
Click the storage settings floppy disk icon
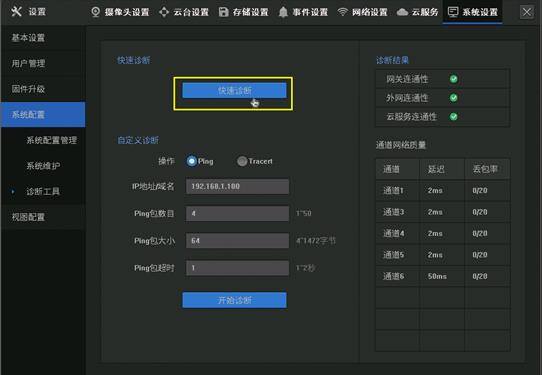coord(224,12)
